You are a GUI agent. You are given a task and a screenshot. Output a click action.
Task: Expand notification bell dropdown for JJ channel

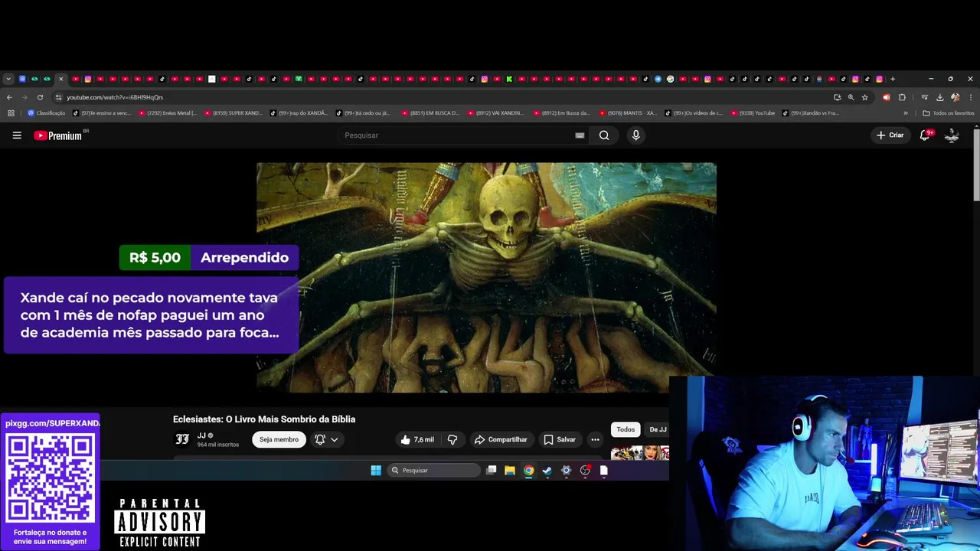335,439
